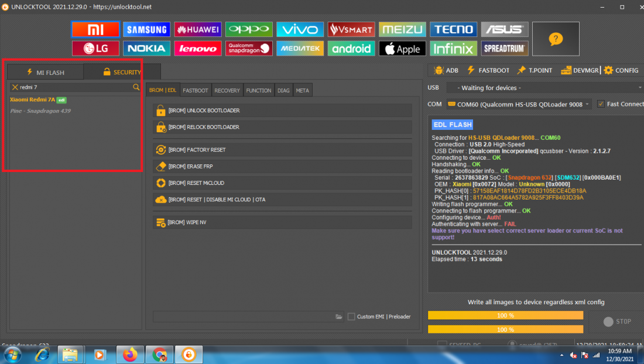Viewport: 644px width, 364px height.
Task: Select the FUNCTION tab
Action: click(x=259, y=90)
